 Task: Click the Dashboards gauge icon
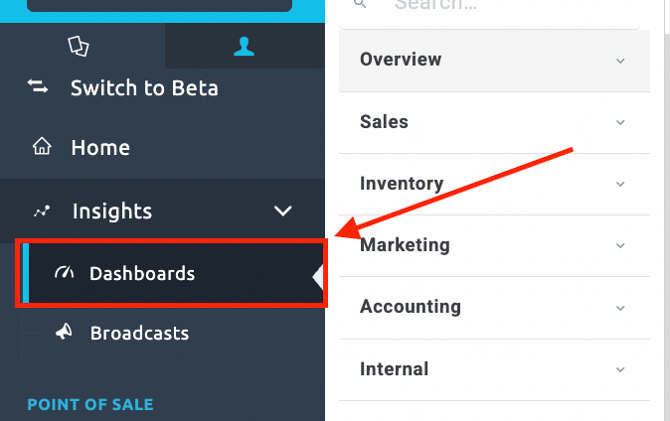(x=64, y=273)
